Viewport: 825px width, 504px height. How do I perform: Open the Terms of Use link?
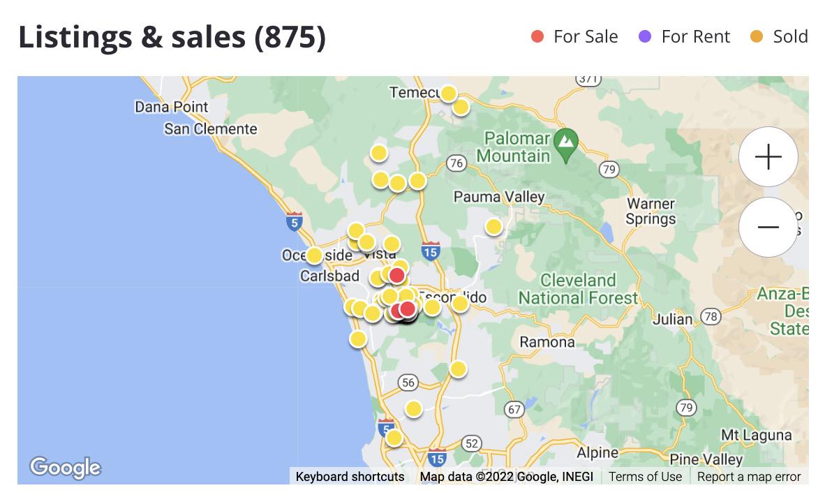point(645,477)
